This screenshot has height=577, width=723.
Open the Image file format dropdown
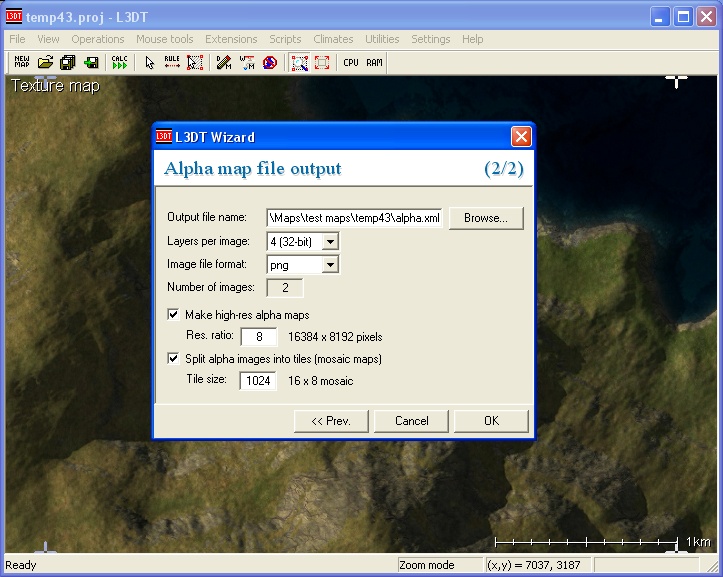331,265
